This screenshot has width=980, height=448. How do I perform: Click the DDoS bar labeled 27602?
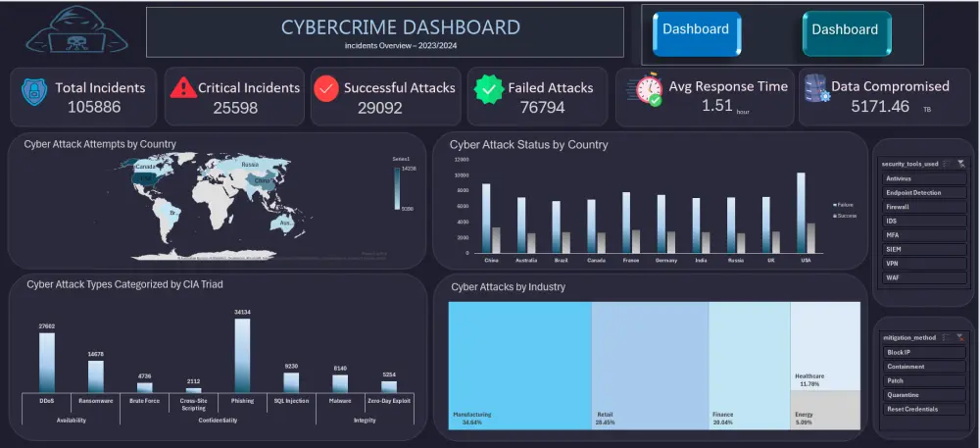point(47,363)
